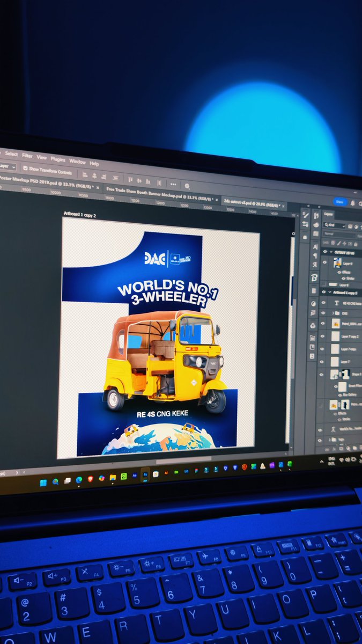
Task: Toggle the Blur Gallery filter visibility eye
Action: tap(340, 395)
